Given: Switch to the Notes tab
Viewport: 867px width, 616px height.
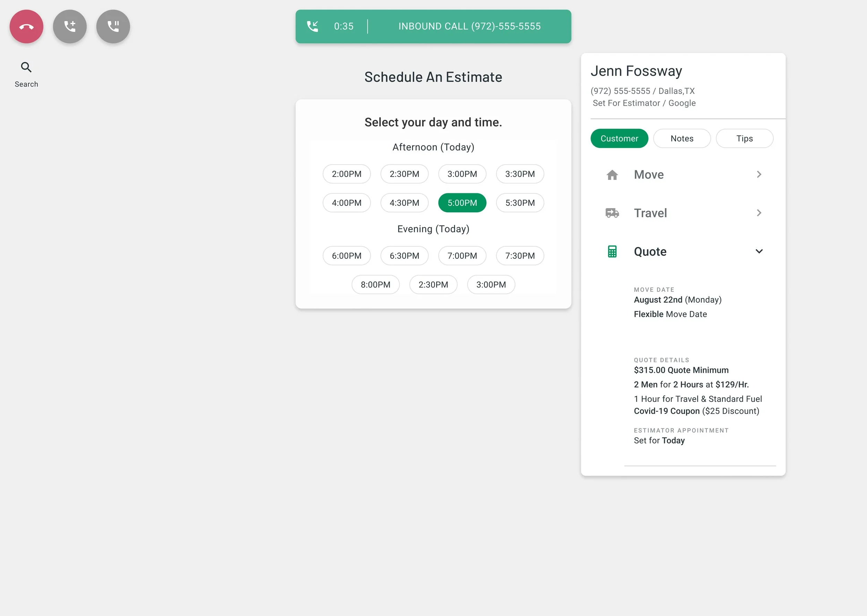Looking at the screenshot, I should pos(682,139).
